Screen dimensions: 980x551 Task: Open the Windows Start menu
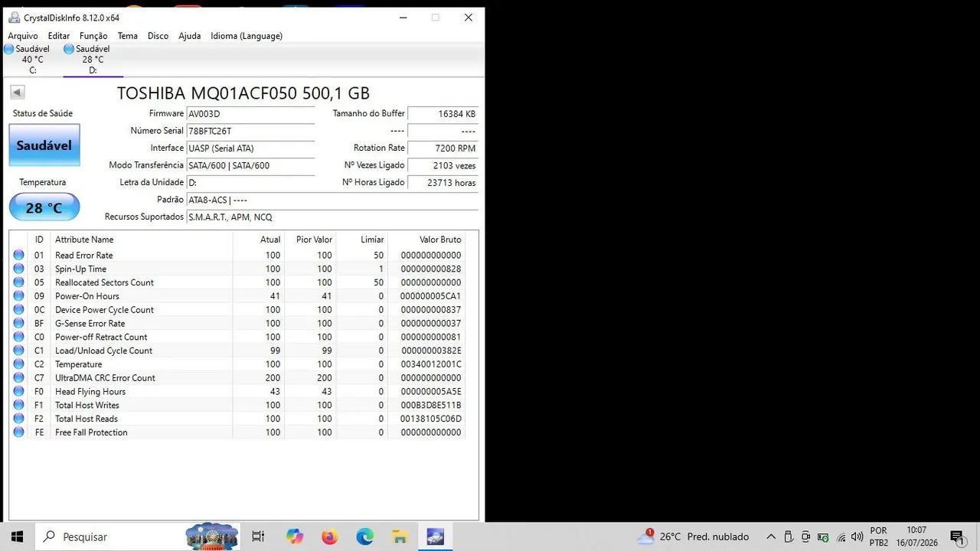tap(18, 536)
